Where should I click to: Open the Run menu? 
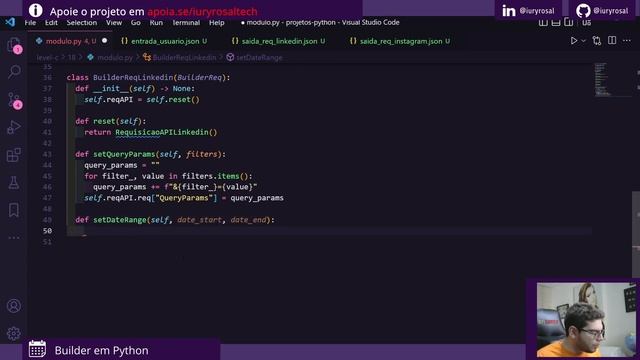[x=156, y=22]
